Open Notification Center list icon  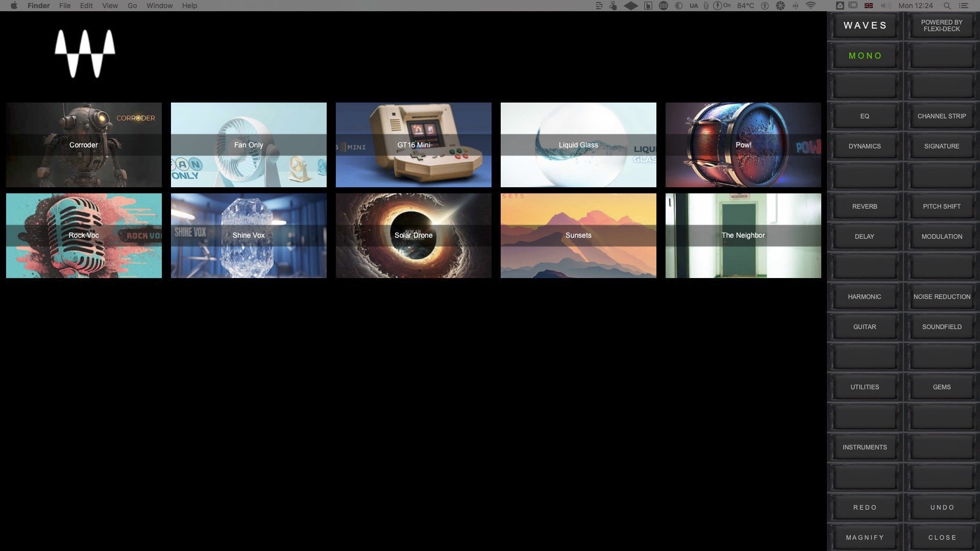click(964, 6)
